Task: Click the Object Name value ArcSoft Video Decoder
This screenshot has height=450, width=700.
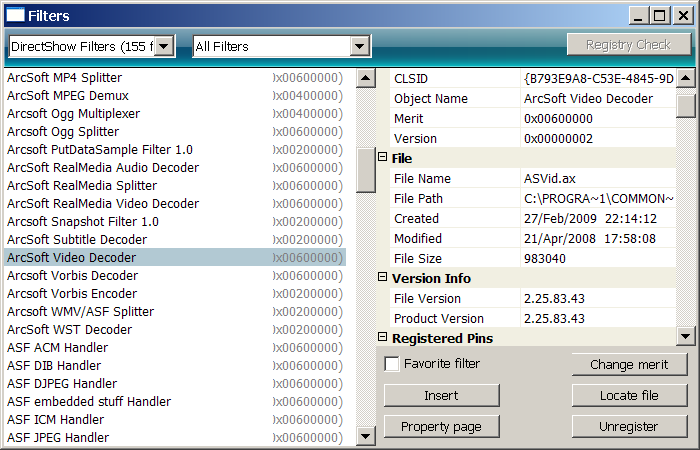Action: (x=598, y=99)
